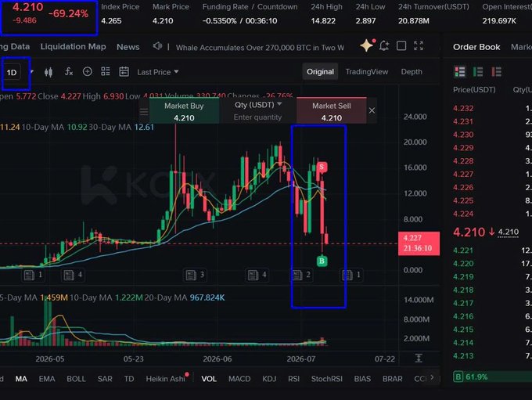The height and width of the screenshot is (400, 532).
Task: Click the announcement speaker icon
Action: 157,46
